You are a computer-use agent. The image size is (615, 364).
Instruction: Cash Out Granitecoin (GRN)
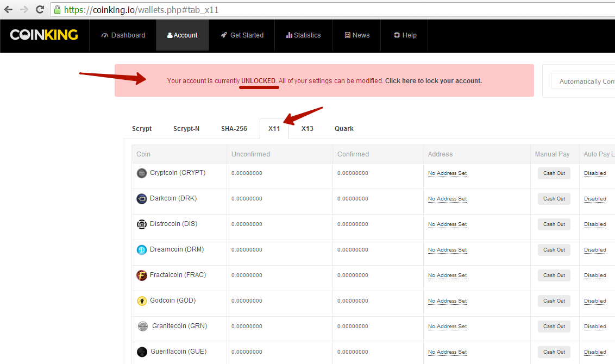pyautogui.click(x=554, y=327)
